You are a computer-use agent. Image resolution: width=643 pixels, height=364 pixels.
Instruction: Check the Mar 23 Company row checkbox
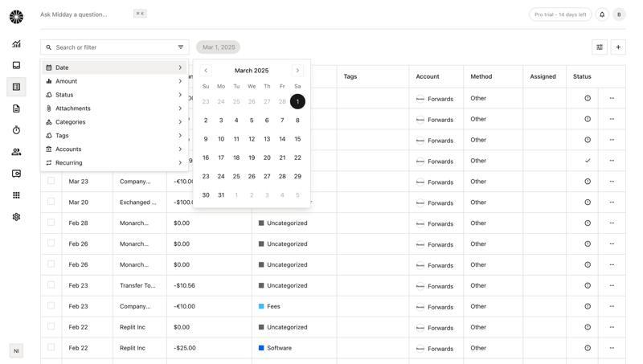click(x=51, y=180)
